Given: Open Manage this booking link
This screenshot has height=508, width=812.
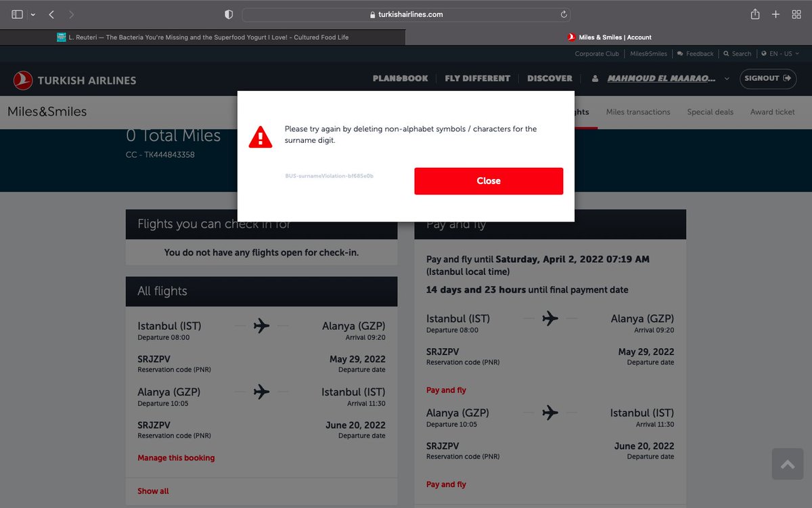Looking at the screenshot, I should point(176,458).
